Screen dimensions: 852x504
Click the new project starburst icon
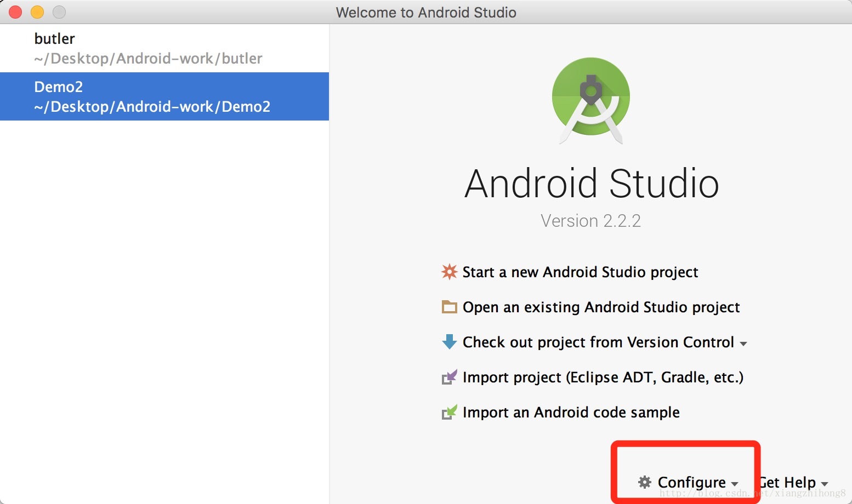pyautogui.click(x=449, y=272)
